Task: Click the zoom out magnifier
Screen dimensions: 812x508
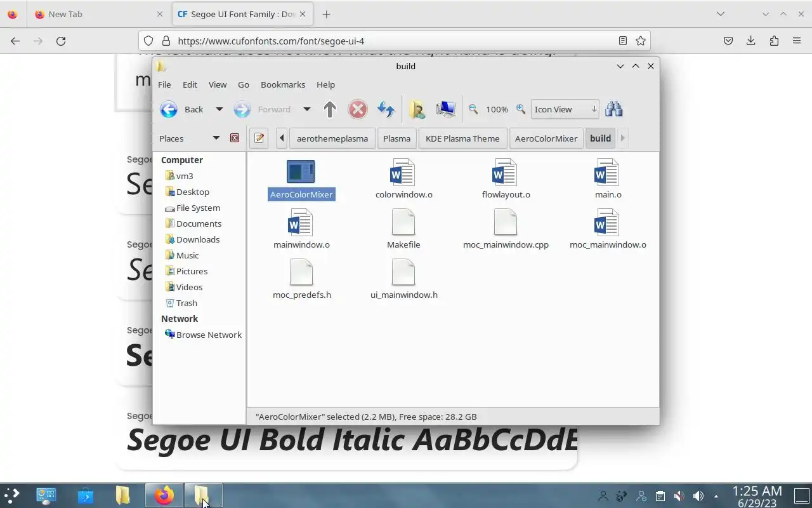Action: point(473,109)
